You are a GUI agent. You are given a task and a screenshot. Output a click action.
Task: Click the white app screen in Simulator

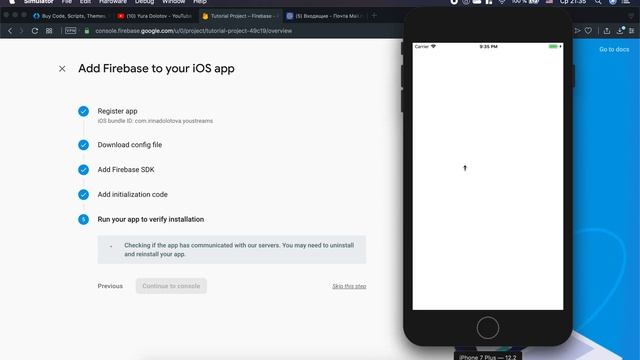tap(488, 176)
